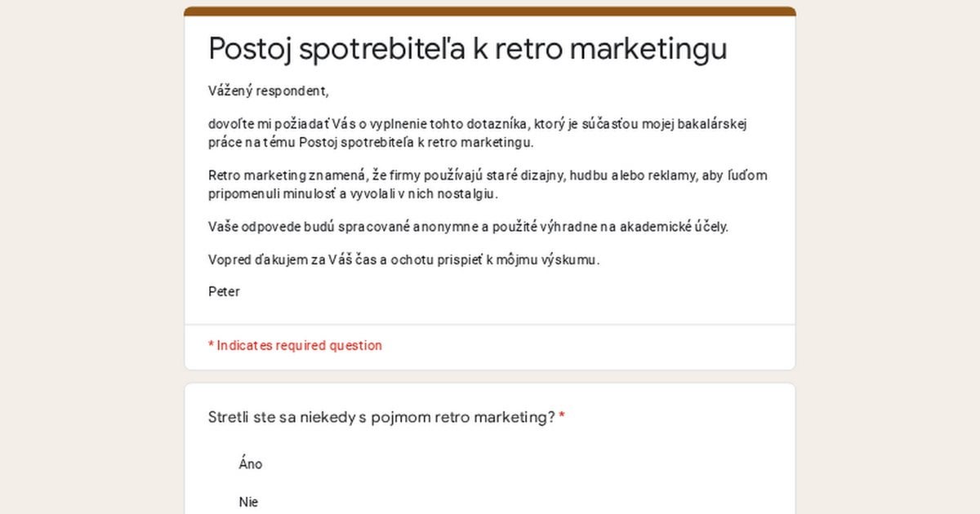Click the paragraph starting "dovoľte mi požiadať"
Screen dimensions: 980x514
coord(479,133)
